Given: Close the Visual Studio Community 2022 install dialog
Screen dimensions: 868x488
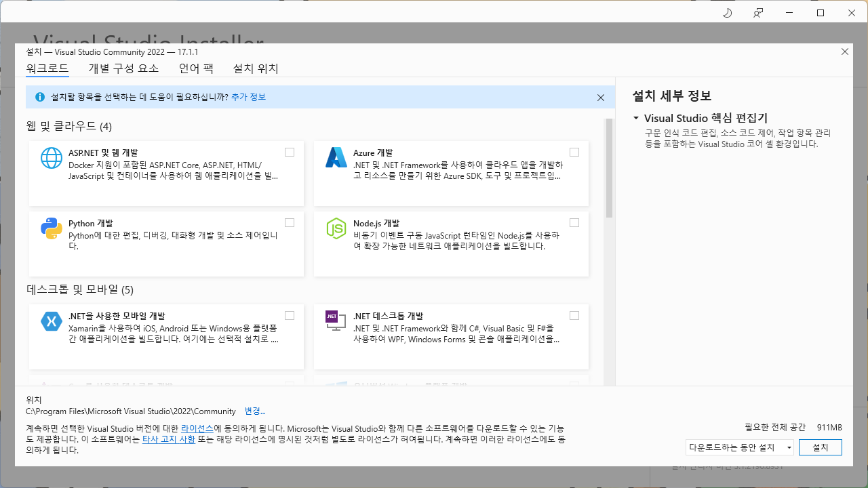Looking at the screenshot, I should click(x=845, y=52).
